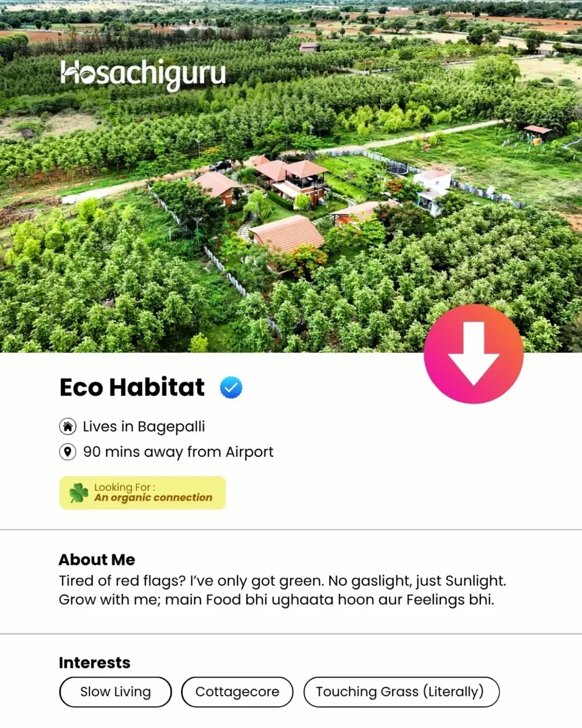Tap the pink download arrow button
Screen dimensions: 582x728
[x=474, y=353]
